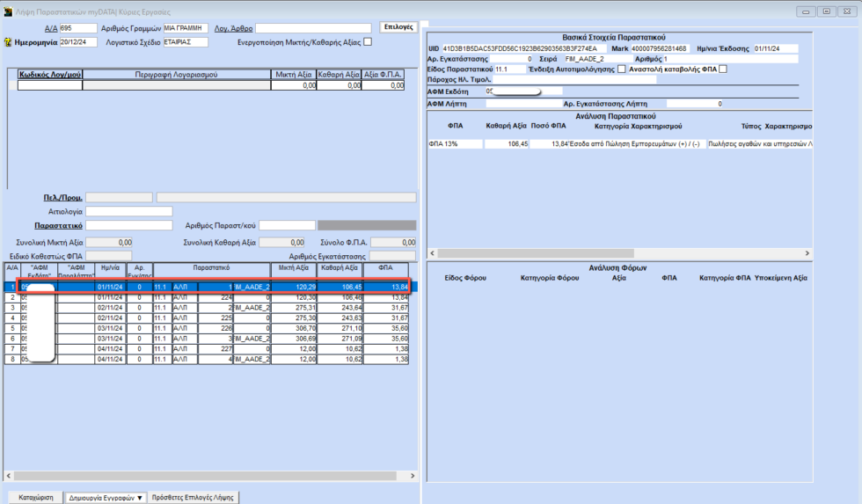Open Πρόσθετες Επιλογές Λήψης
Screen dimensions: 862x504
click(193, 497)
